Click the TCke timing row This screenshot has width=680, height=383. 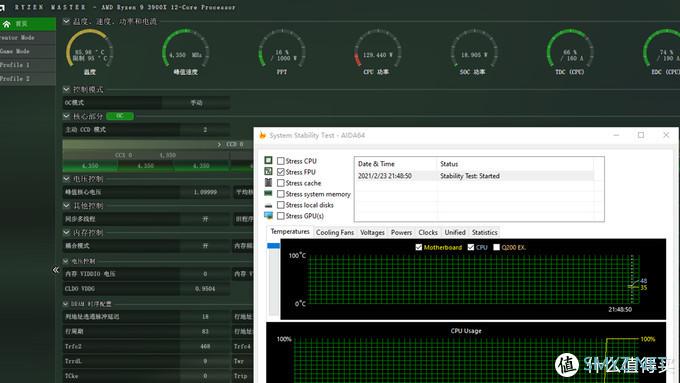[147, 376]
